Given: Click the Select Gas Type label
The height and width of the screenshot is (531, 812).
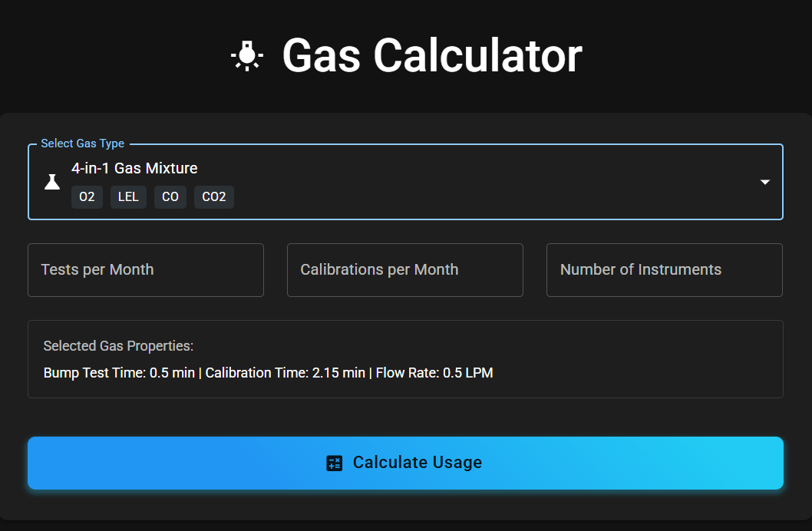Looking at the screenshot, I should click(x=82, y=143).
